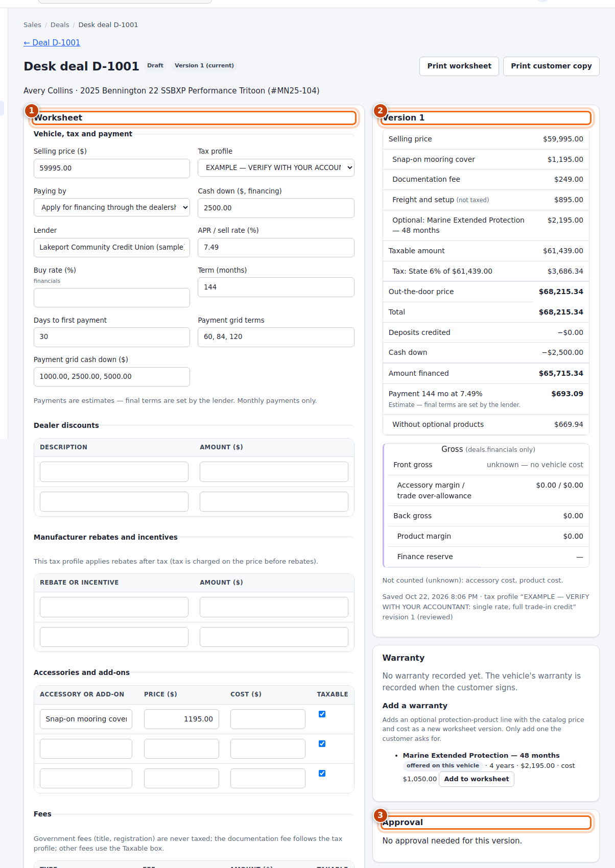Click the Lender input field
The height and width of the screenshot is (868, 615).
pos(112,248)
